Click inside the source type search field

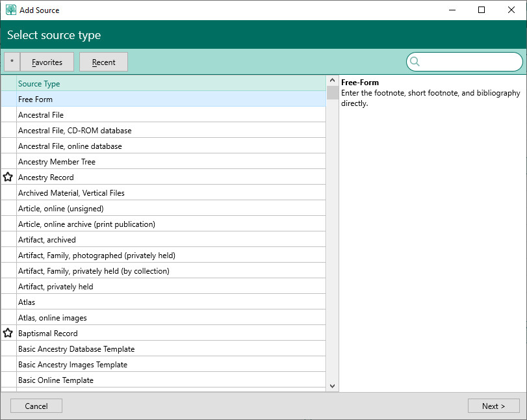(x=469, y=62)
